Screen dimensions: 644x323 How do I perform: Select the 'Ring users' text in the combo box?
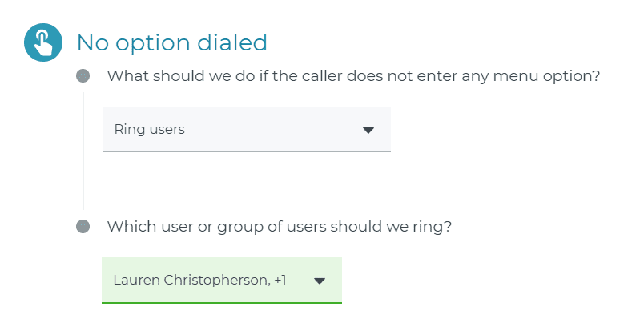pos(150,130)
